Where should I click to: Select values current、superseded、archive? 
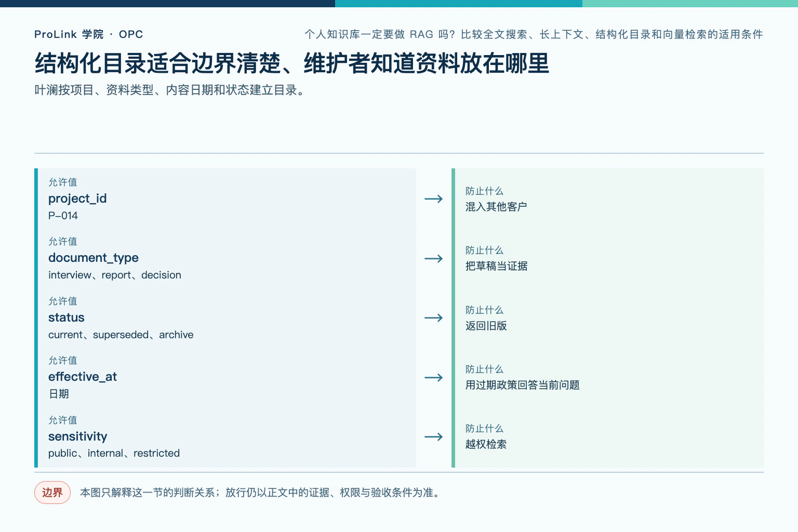[121, 335]
